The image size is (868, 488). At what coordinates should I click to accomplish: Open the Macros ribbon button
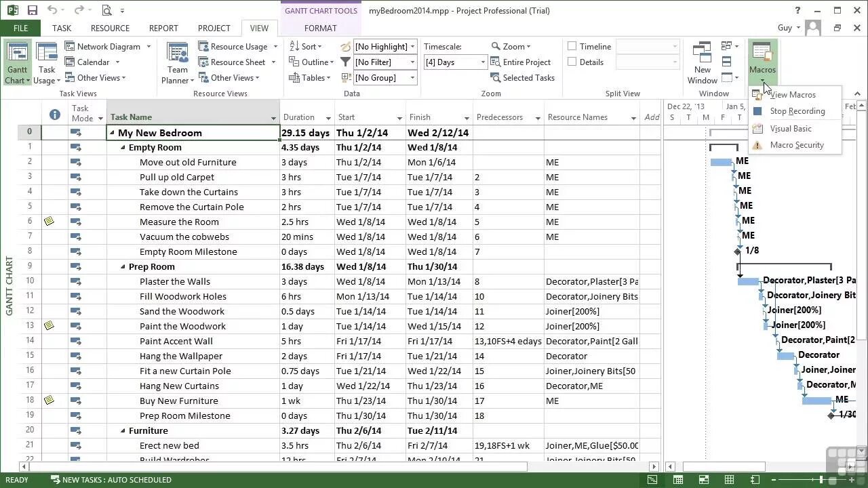pos(762,63)
